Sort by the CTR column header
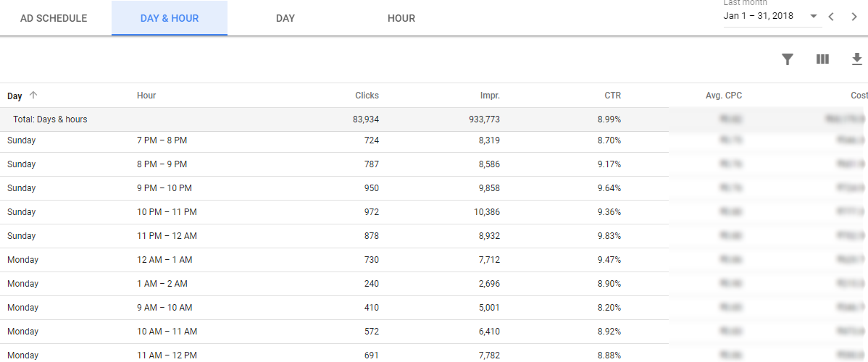 click(x=613, y=95)
